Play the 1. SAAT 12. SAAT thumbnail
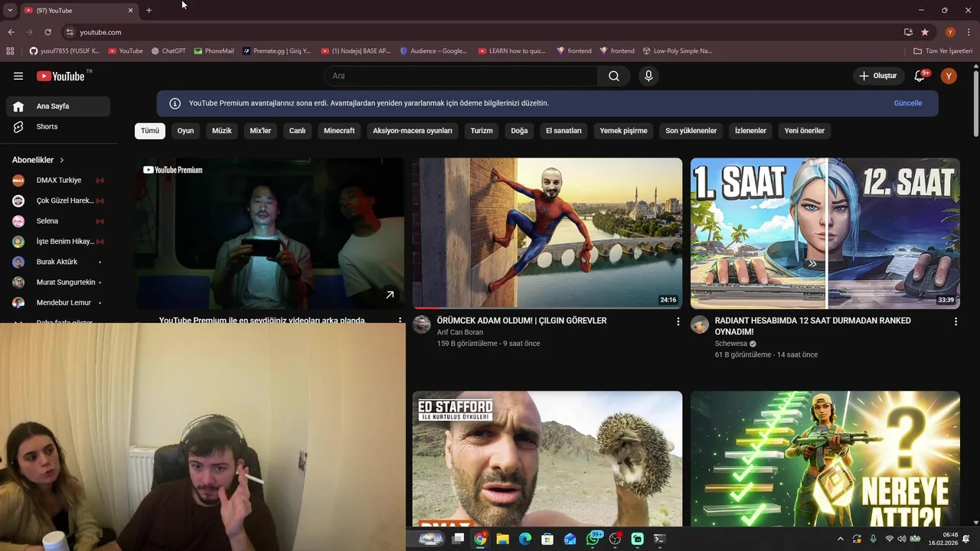980x551 pixels. pyautogui.click(x=825, y=233)
